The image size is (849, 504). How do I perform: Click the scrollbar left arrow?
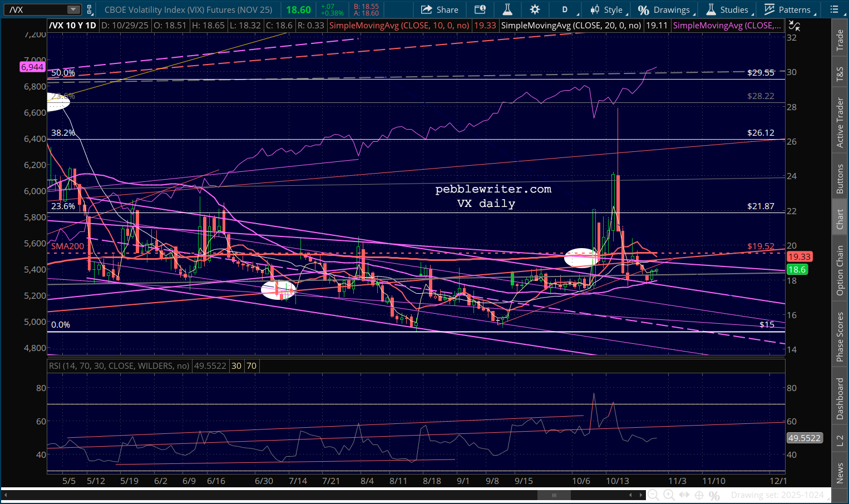coord(630,495)
